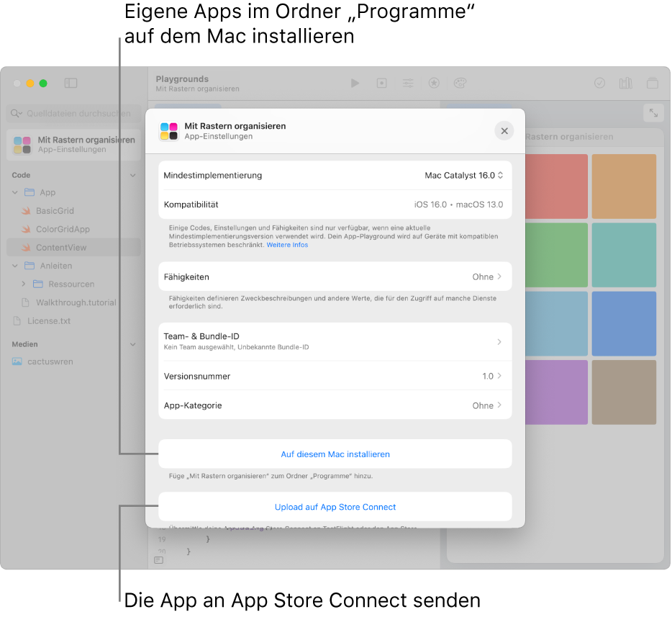The height and width of the screenshot is (617, 672).
Task: Click the brown color tile in preview
Action: 624,392
